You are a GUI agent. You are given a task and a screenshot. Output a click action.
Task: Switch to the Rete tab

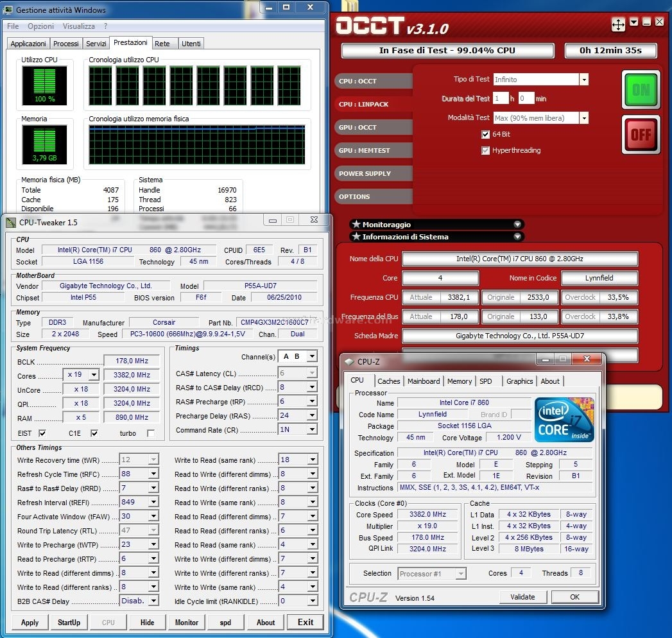[x=162, y=43]
